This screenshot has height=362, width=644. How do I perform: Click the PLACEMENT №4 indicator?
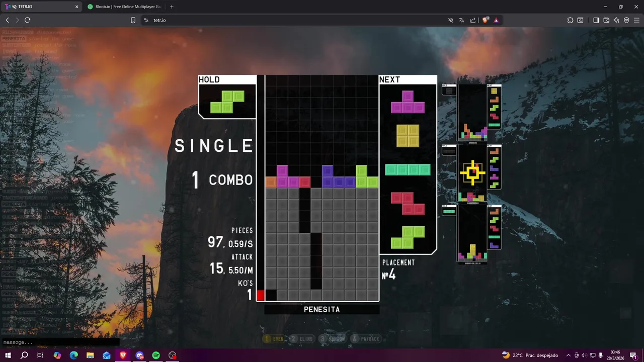(398, 270)
